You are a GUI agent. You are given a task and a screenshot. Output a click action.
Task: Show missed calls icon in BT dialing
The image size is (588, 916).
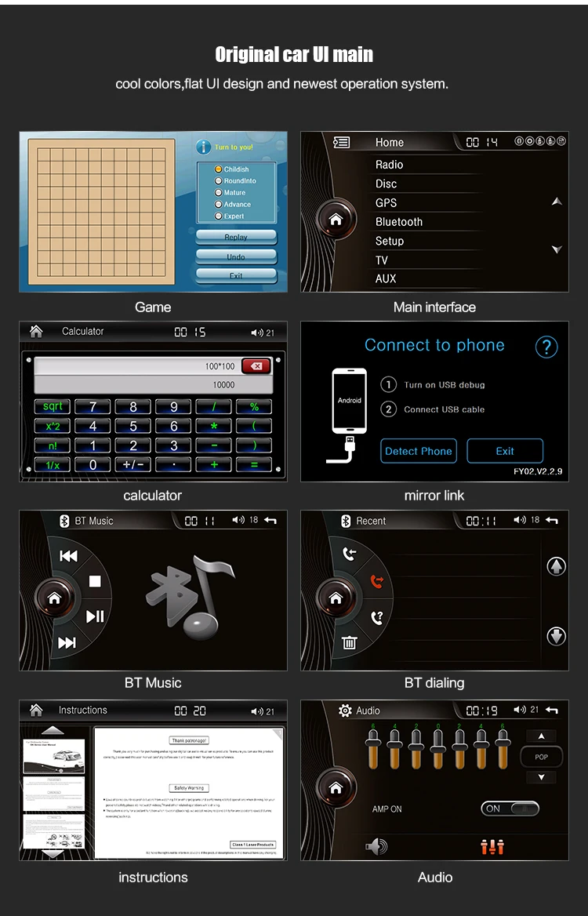pyautogui.click(x=377, y=617)
